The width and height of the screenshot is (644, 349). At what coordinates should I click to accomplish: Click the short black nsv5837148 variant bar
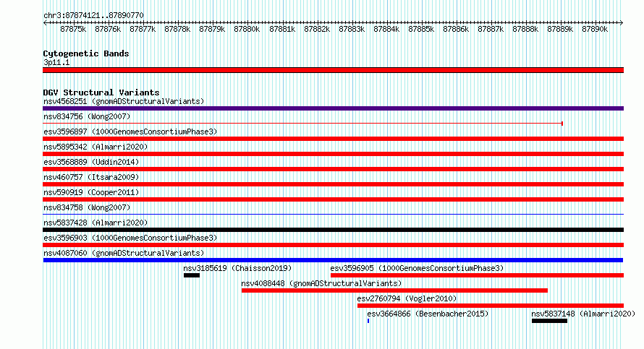[549, 321]
